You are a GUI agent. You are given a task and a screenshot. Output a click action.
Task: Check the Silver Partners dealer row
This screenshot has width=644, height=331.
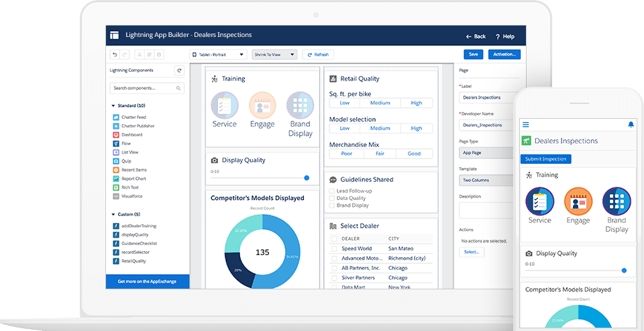pos(334,278)
